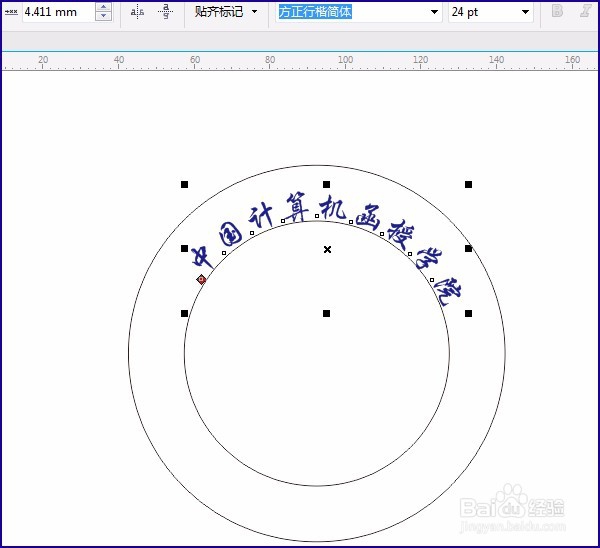The height and width of the screenshot is (548, 600).
Task: Select the bottom-left selection handle
Action: click(x=184, y=313)
